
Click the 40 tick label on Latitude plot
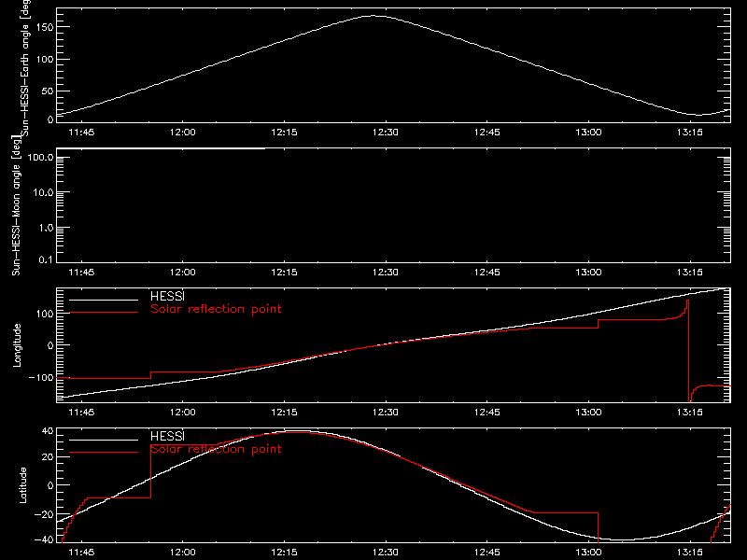click(48, 431)
